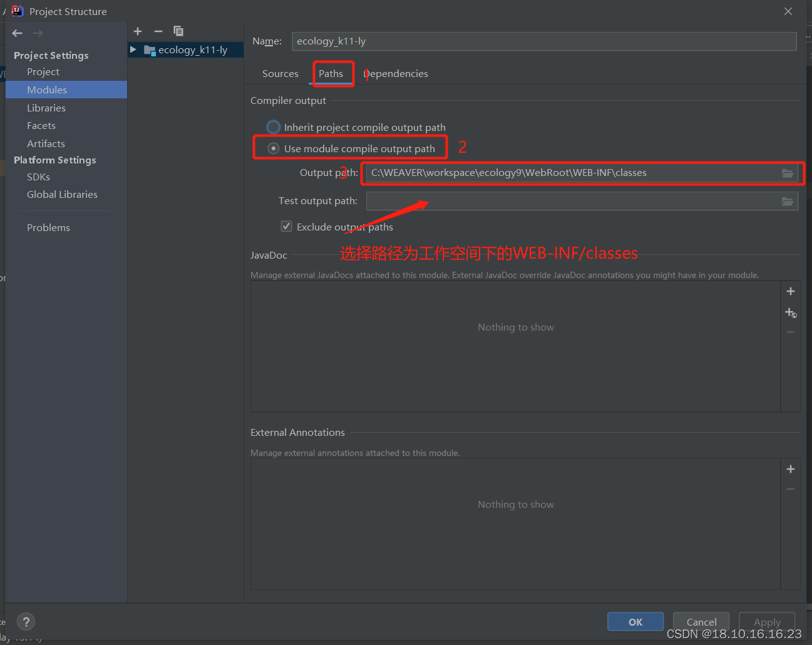Open Project settings section

(x=43, y=72)
